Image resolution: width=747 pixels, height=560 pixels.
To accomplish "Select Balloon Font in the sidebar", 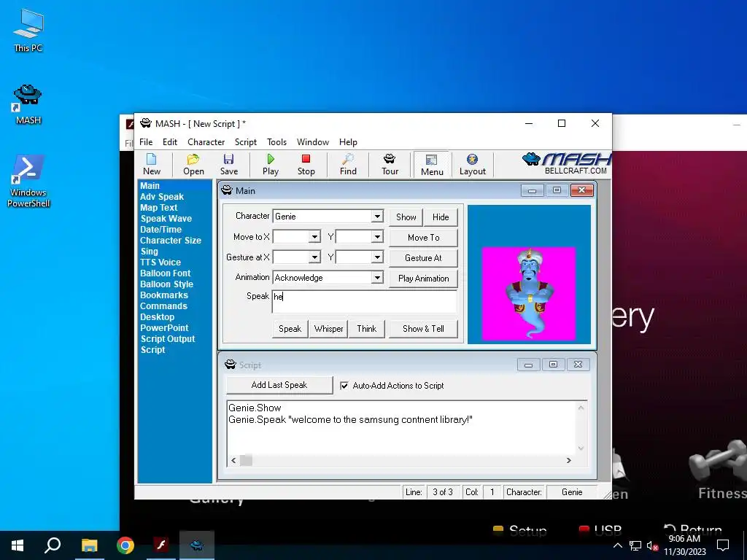I will (x=165, y=273).
